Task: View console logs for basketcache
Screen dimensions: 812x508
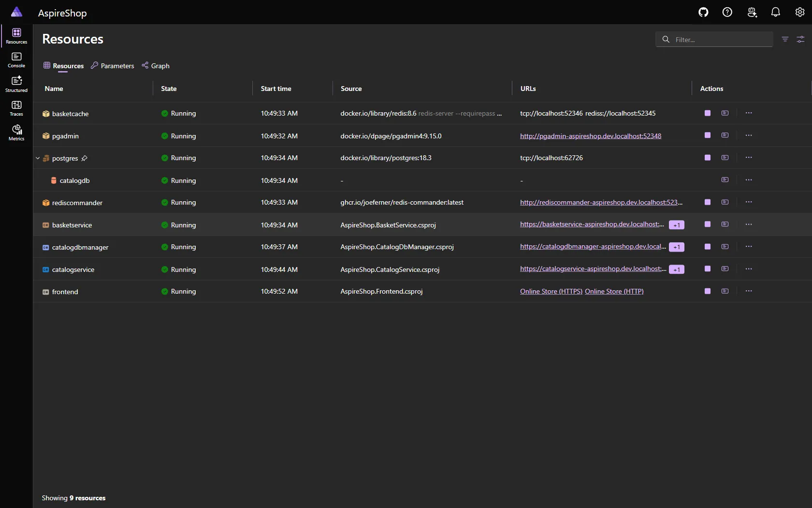Action: 725,113
